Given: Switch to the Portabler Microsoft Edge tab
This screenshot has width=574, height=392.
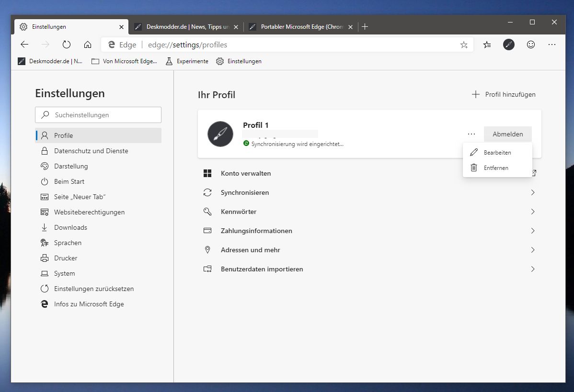Looking at the screenshot, I should click(301, 27).
